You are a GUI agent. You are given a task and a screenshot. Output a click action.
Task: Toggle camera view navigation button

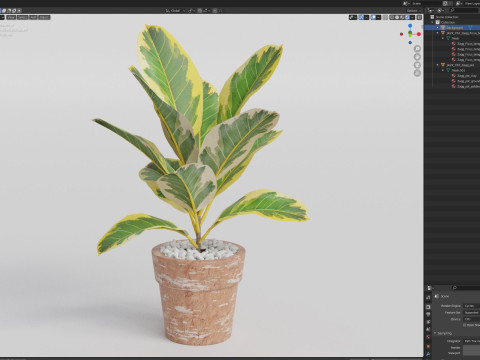417,65
